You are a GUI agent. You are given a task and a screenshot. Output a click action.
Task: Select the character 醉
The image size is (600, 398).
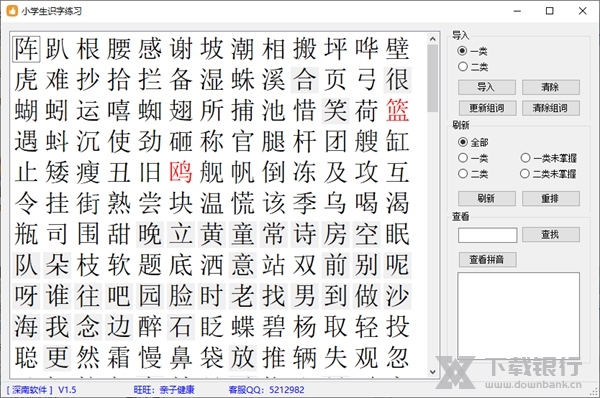(x=150, y=327)
